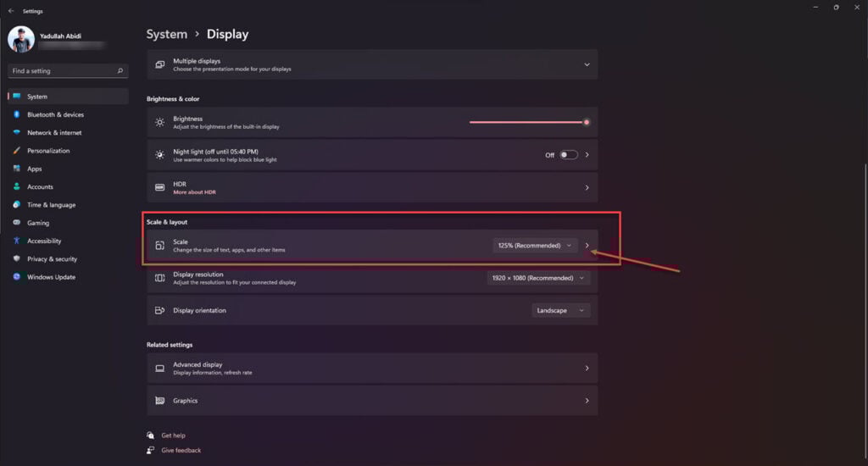Click the user profile picture
868x466 pixels.
tap(21, 39)
